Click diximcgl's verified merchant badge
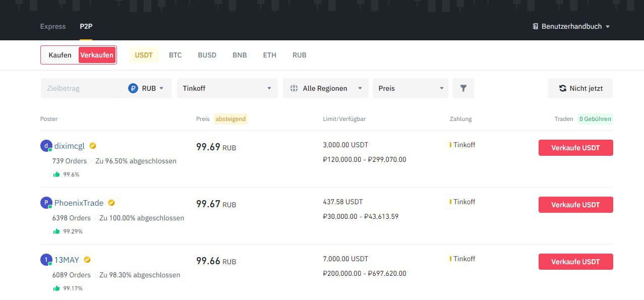This screenshot has width=644, height=300. click(93, 146)
